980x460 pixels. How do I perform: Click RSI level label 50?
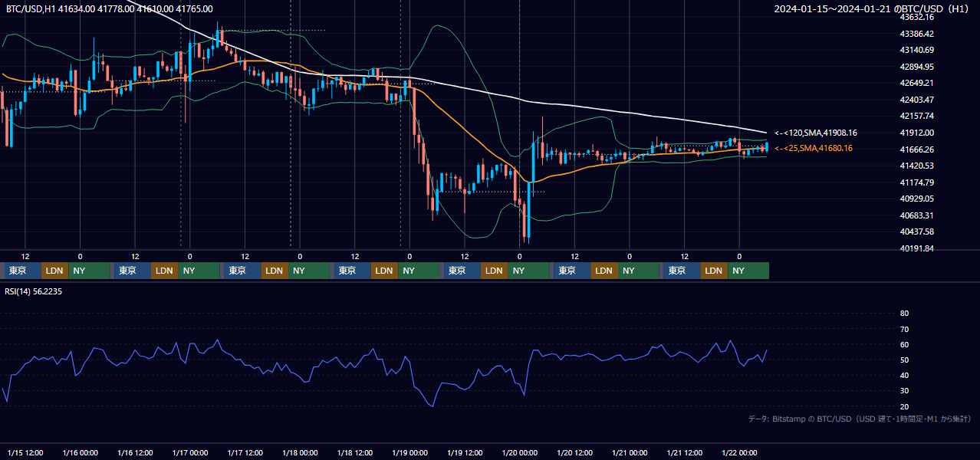click(x=904, y=360)
